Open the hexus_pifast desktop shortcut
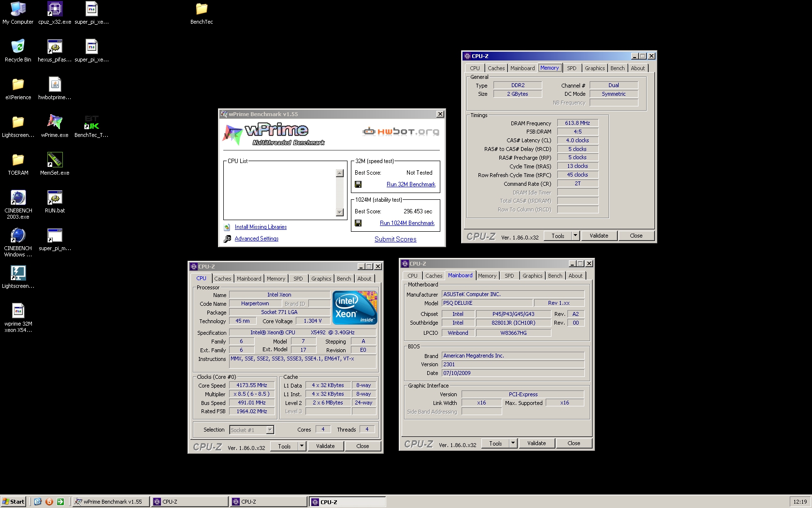This screenshot has width=812, height=508. point(55,51)
